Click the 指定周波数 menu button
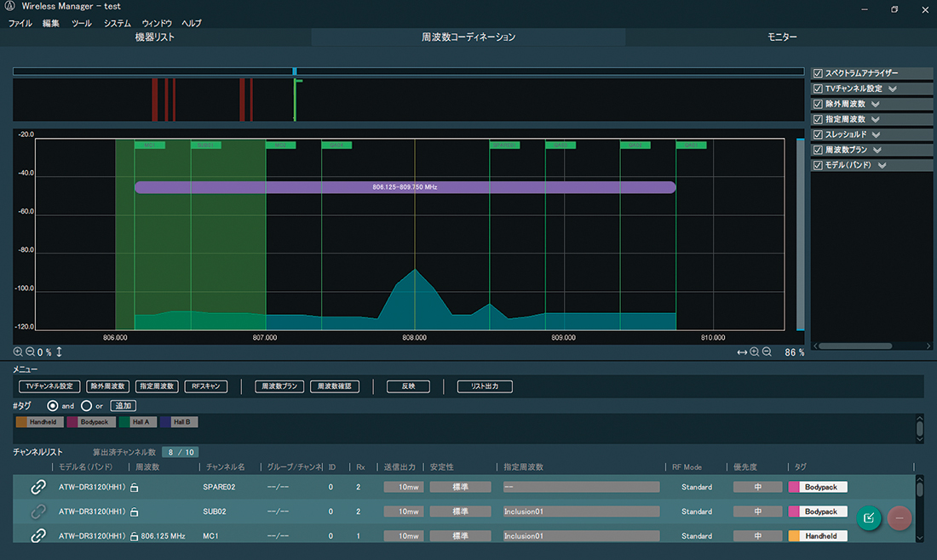 [158, 386]
